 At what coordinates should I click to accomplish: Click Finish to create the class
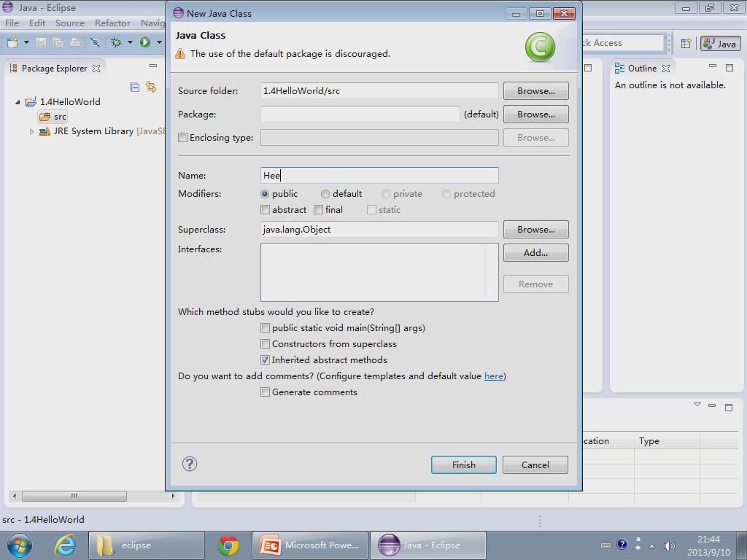(x=463, y=464)
